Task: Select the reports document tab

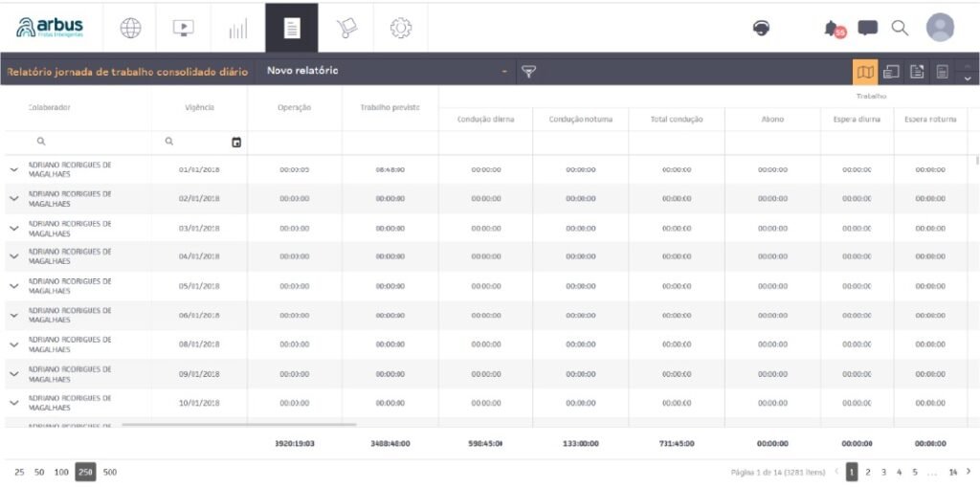Action: (x=292, y=29)
